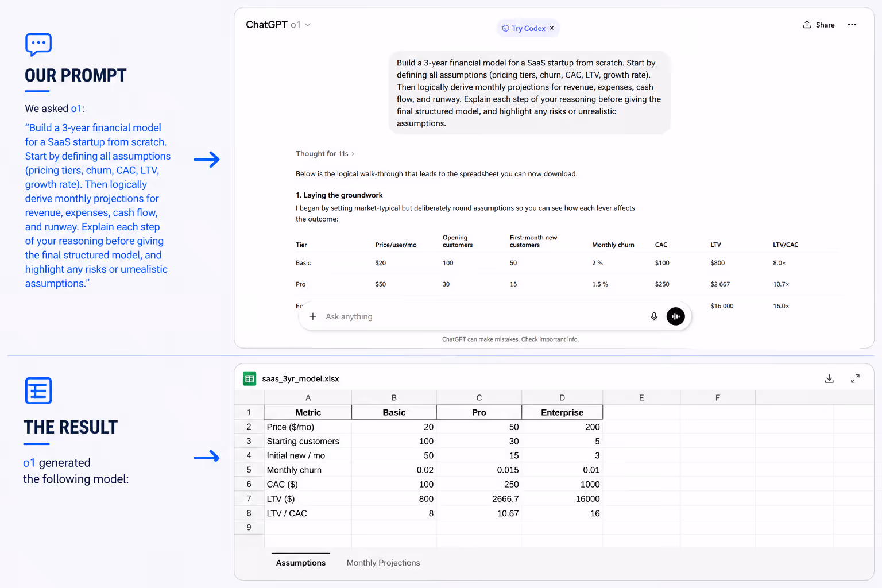Click the '1. Laying the groundwork' heading
The width and height of the screenshot is (882, 588).
[339, 195]
